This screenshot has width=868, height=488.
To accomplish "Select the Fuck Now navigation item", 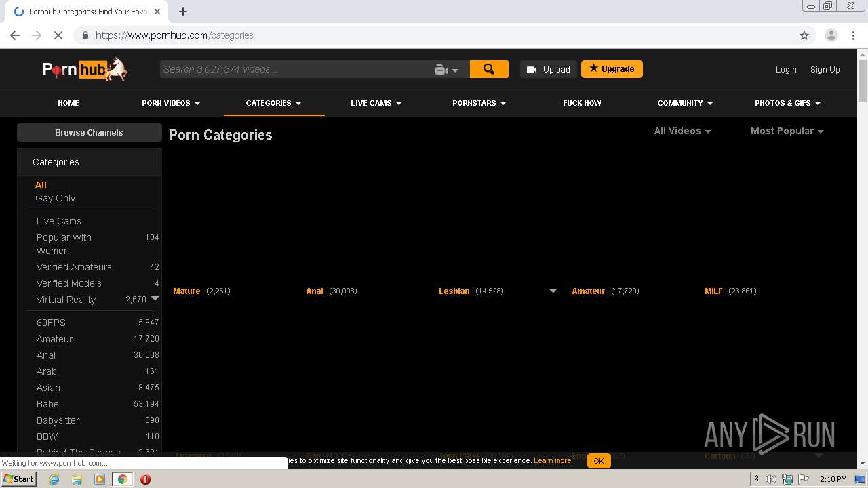I will pos(582,103).
